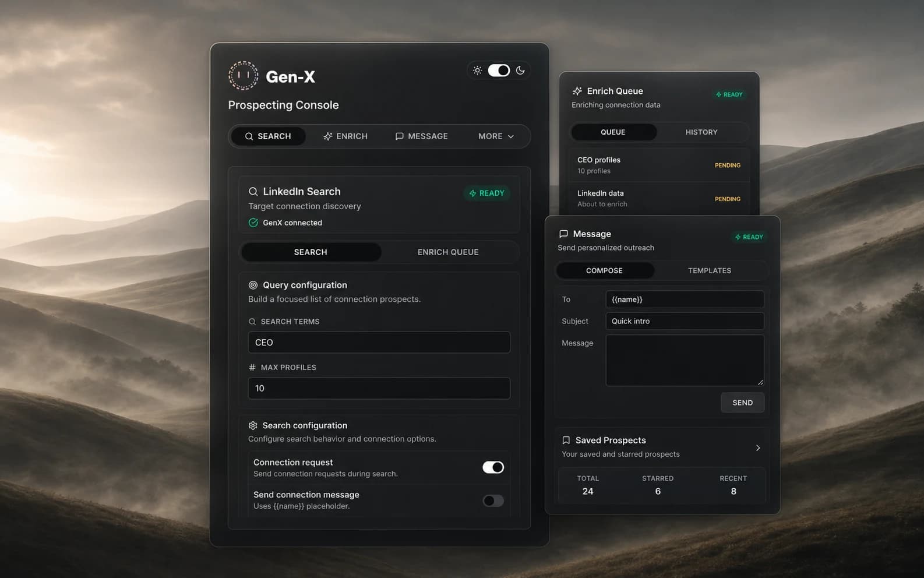
Task: Click the magnifier icon on the SEARCH tab
Action: 249,136
